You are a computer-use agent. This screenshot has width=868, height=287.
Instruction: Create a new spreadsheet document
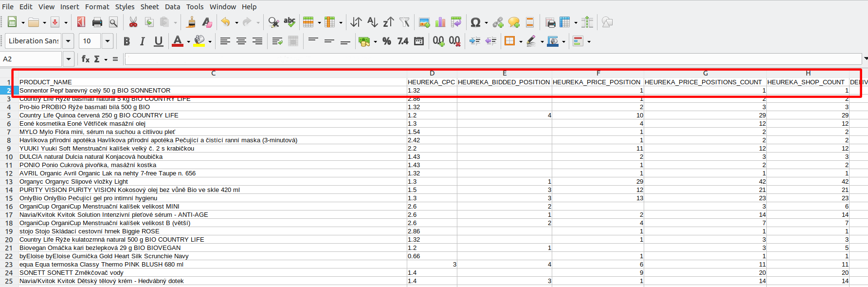point(13,22)
